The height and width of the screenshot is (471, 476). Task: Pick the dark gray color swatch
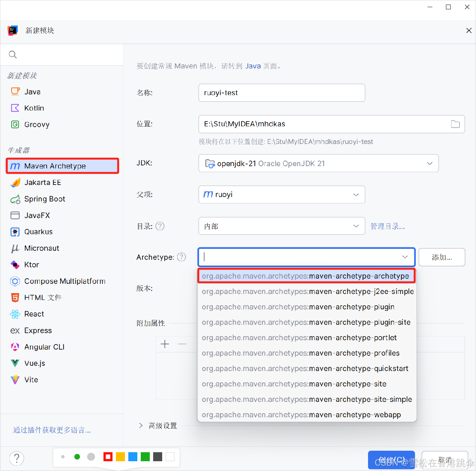pos(158,457)
